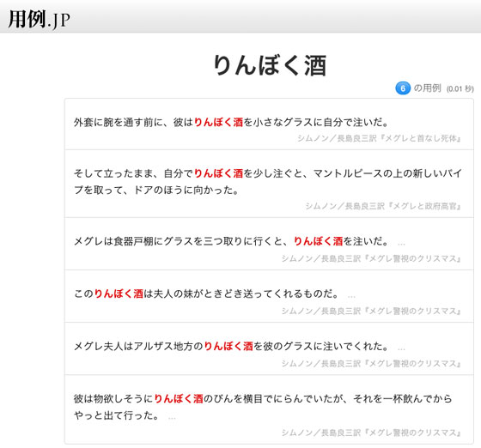481x448 pixels.
Task: Expand ellipsis after やっと出て行った。
Action: tap(172, 417)
